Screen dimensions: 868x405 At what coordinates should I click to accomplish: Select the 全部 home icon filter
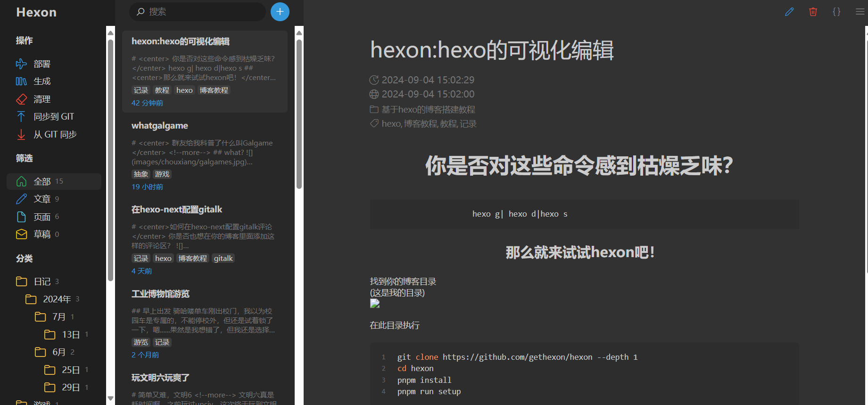(x=21, y=181)
